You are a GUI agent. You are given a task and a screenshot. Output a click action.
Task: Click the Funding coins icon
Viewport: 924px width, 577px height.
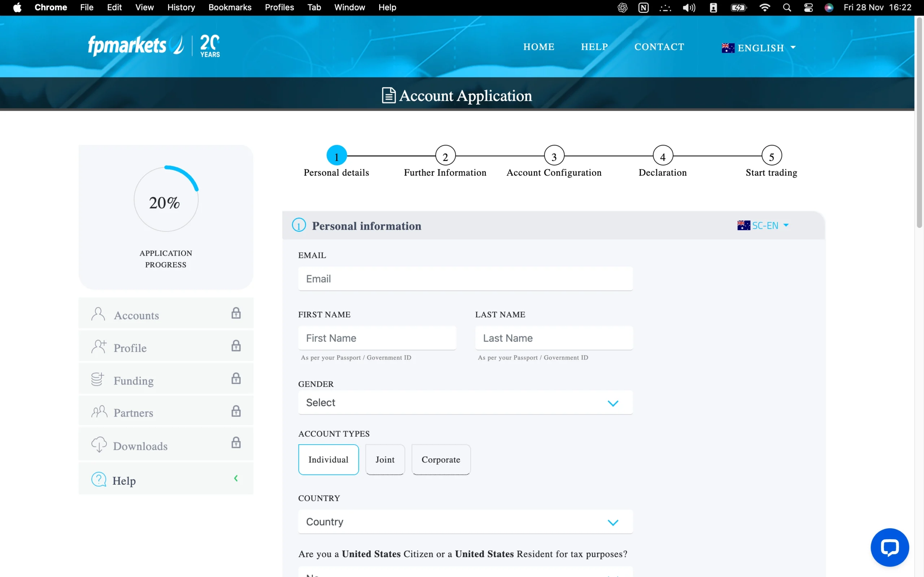coord(97,379)
